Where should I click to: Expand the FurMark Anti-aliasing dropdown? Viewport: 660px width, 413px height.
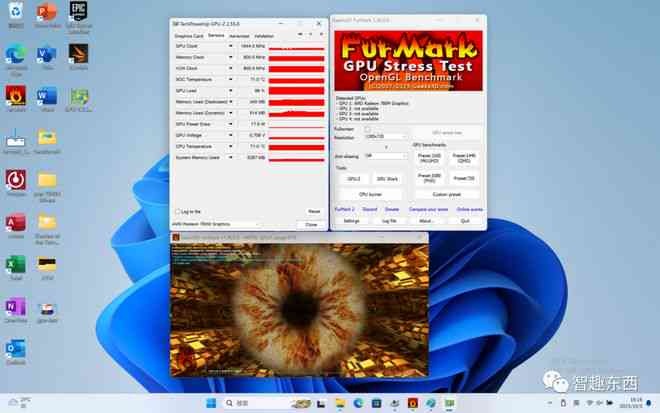[386, 156]
